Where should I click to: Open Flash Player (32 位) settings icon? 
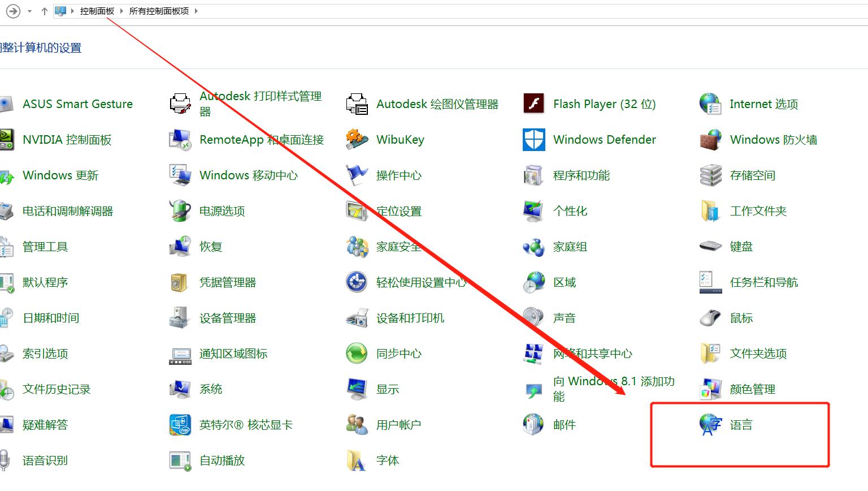tap(532, 104)
